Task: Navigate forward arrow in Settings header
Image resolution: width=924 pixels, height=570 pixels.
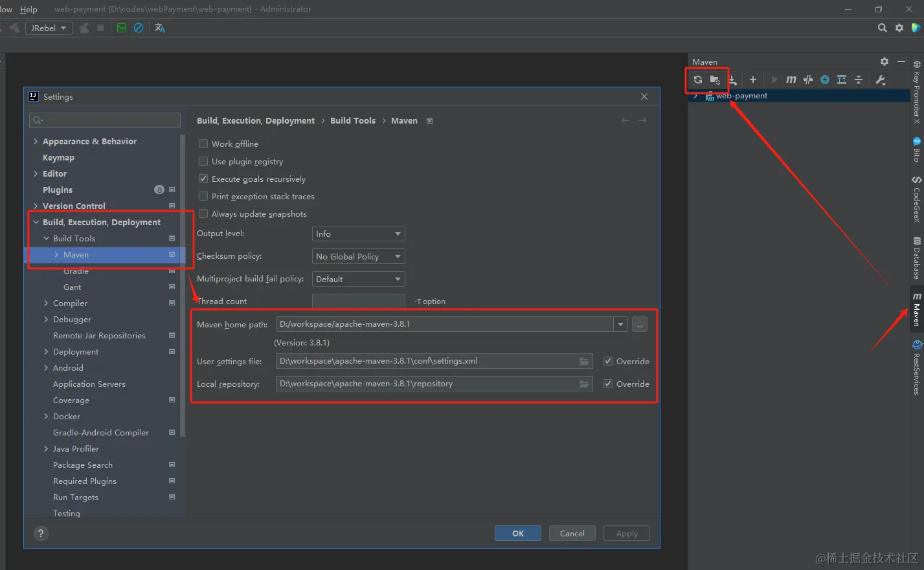Action: pos(642,120)
